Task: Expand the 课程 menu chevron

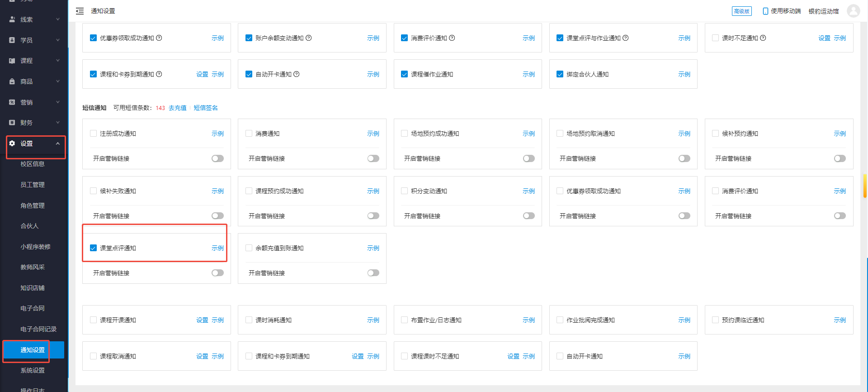Action: [58, 61]
